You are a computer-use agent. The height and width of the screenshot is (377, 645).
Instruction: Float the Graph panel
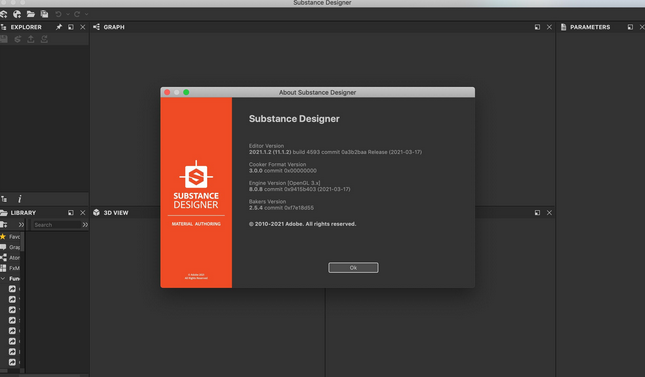(537, 27)
